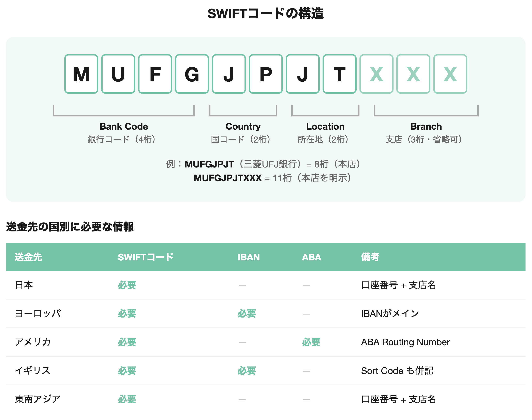Click the 'Location' label
Image resolution: width=532 pixels, height=420 pixels.
point(325,126)
